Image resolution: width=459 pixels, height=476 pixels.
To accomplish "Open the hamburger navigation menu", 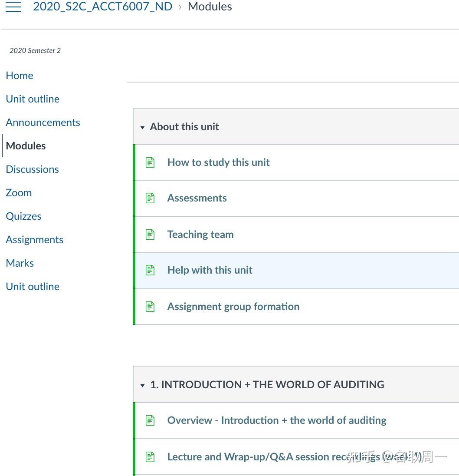I will (13, 7).
